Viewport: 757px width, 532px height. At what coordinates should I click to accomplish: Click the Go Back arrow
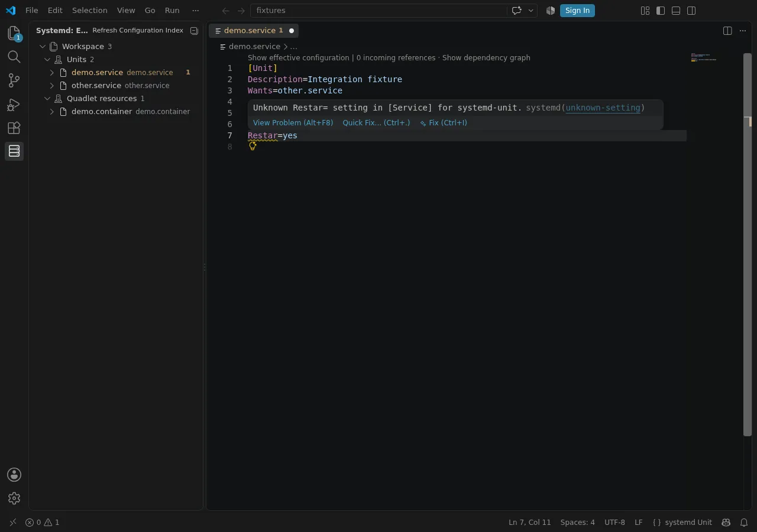coord(225,11)
